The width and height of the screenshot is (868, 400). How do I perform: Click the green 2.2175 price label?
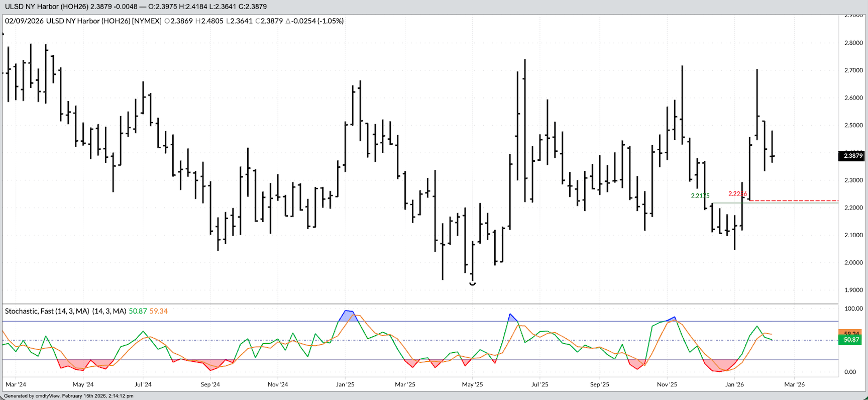point(700,196)
